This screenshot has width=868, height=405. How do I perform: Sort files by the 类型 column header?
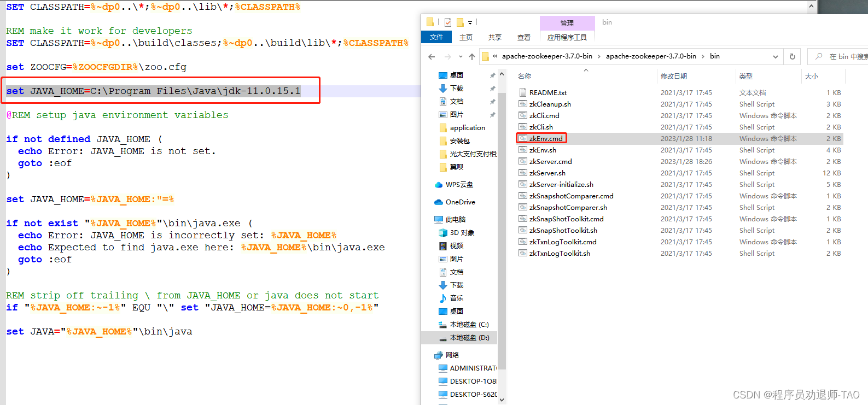768,77
